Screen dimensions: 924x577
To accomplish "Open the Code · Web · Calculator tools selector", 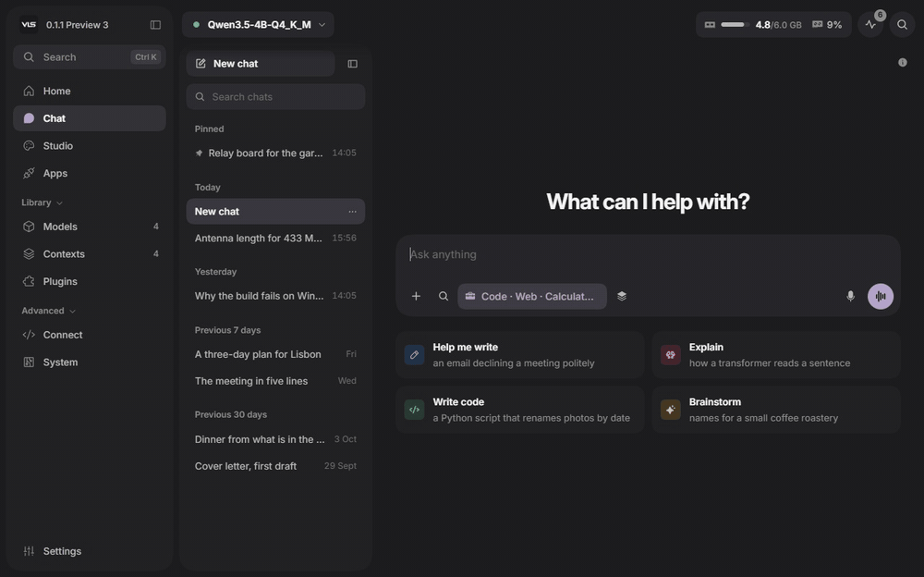I will [x=532, y=296].
